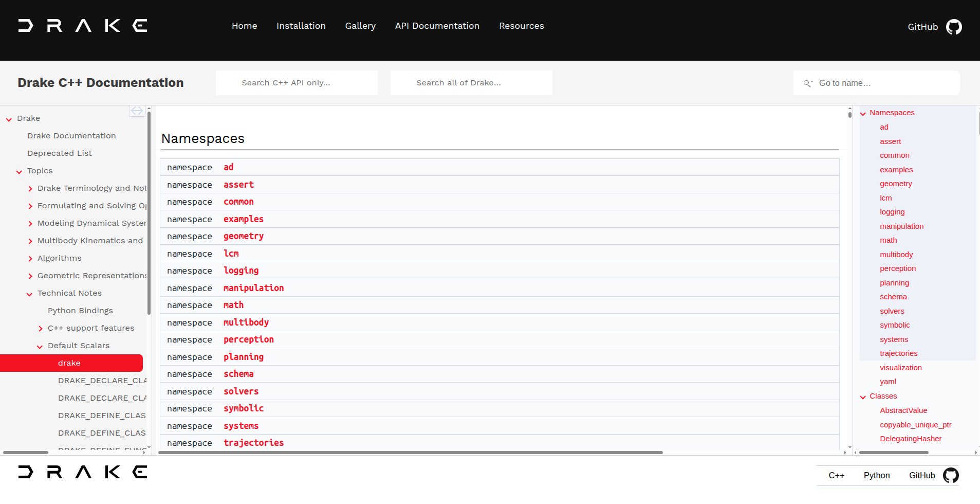Collapse the Topics tree node
980x504 pixels.
19,171
